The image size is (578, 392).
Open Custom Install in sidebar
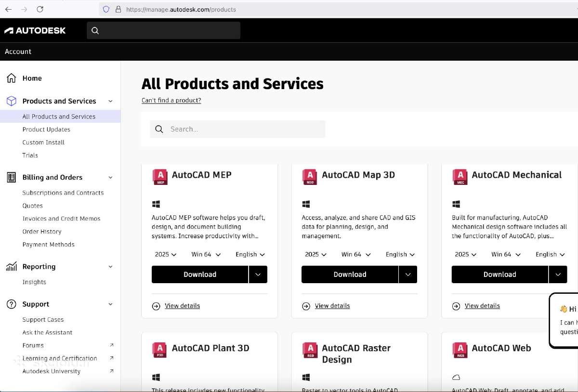click(43, 143)
